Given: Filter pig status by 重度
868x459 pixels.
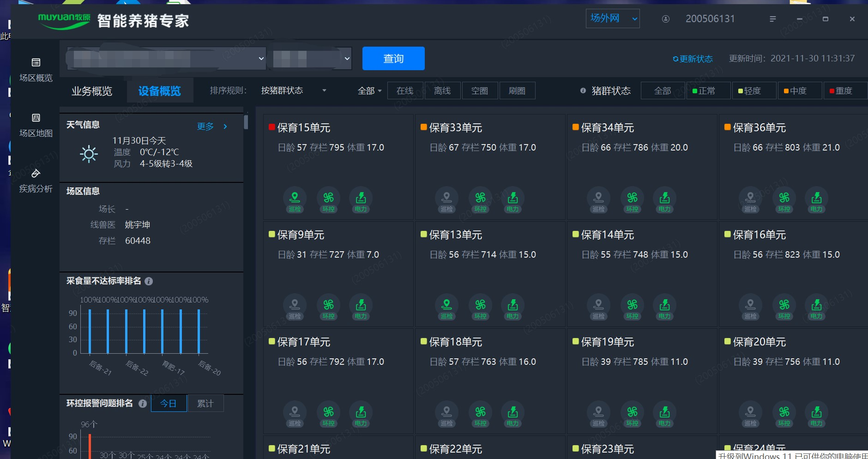Looking at the screenshot, I should pyautogui.click(x=845, y=91).
